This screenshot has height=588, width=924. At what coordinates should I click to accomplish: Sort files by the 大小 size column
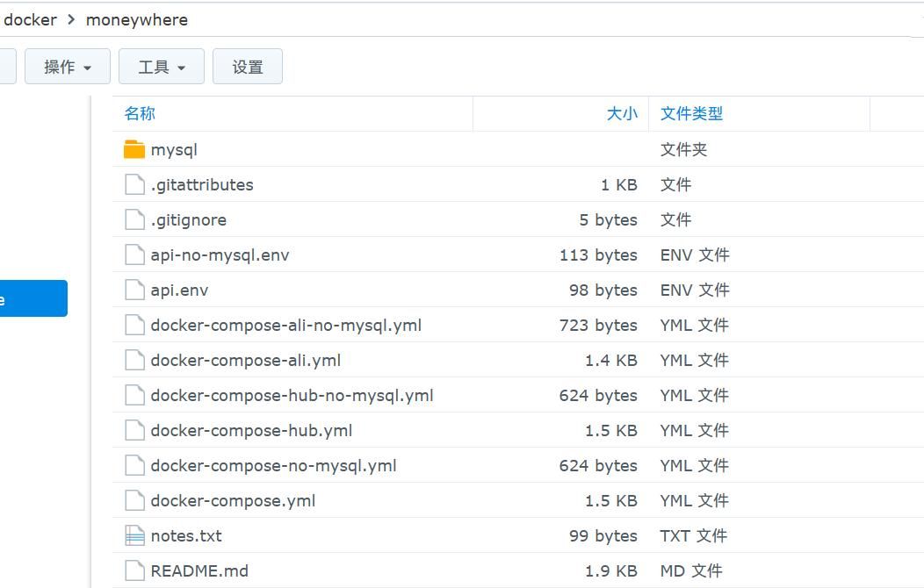click(x=622, y=113)
